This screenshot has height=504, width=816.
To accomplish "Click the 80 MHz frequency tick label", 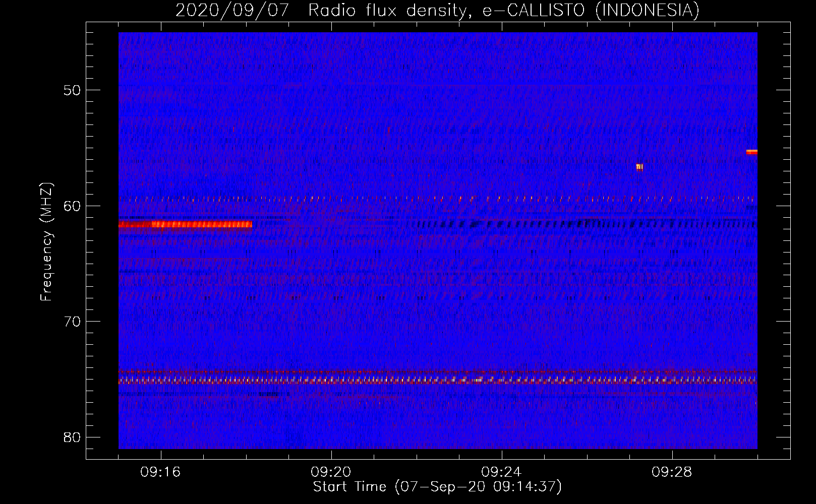I will click(73, 437).
